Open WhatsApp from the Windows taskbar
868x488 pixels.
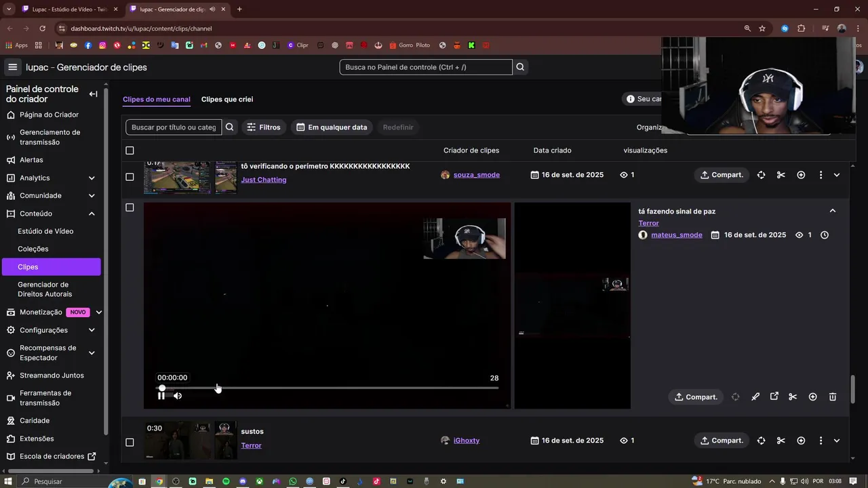pyautogui.click(x=293, y=481)
